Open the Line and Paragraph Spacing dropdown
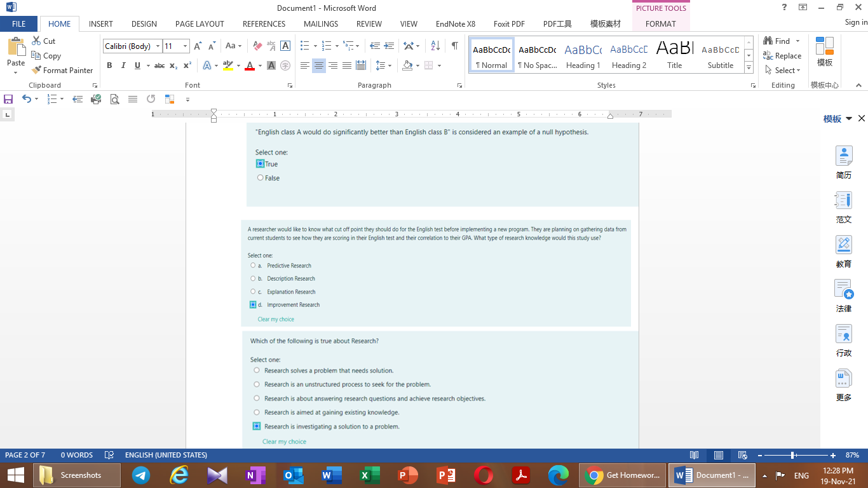The width and height of the screenshot is (868, 488). pyautogui.click(x=390, y=65)
